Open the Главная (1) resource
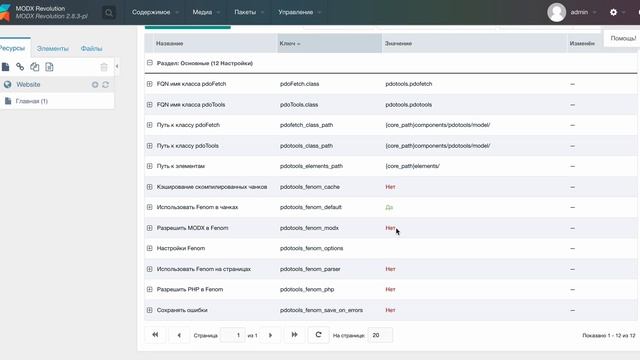640x360 pixels. tap(32, 101)
